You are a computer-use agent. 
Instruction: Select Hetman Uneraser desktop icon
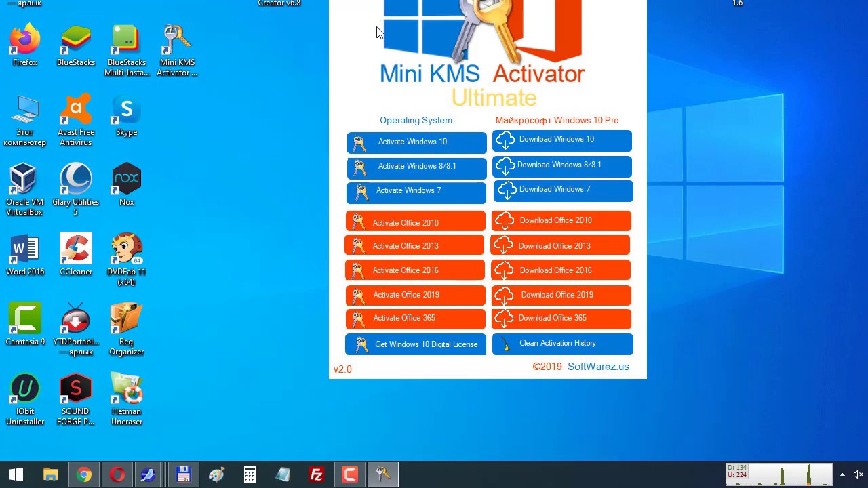click(x=127, y=400)
